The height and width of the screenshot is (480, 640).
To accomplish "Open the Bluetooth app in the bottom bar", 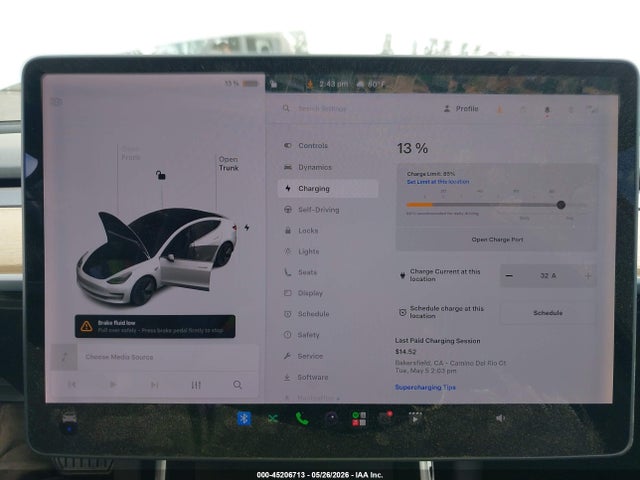I will (244, 419).
